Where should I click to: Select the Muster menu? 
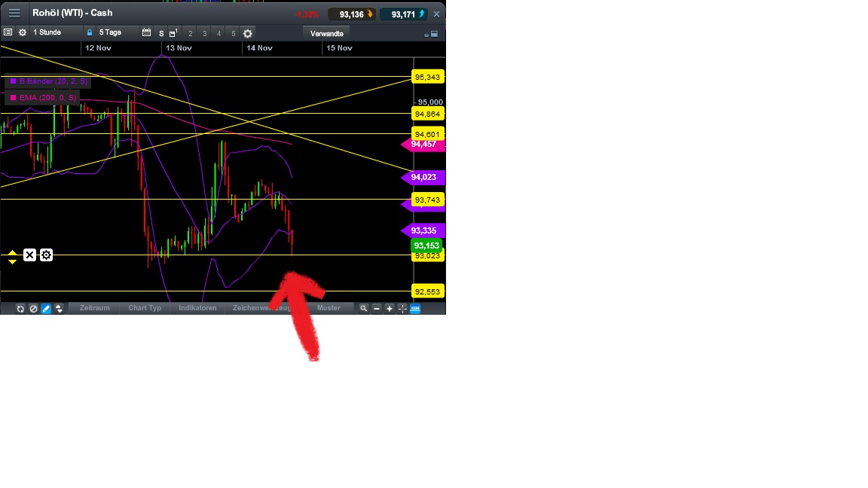[329, 308]
